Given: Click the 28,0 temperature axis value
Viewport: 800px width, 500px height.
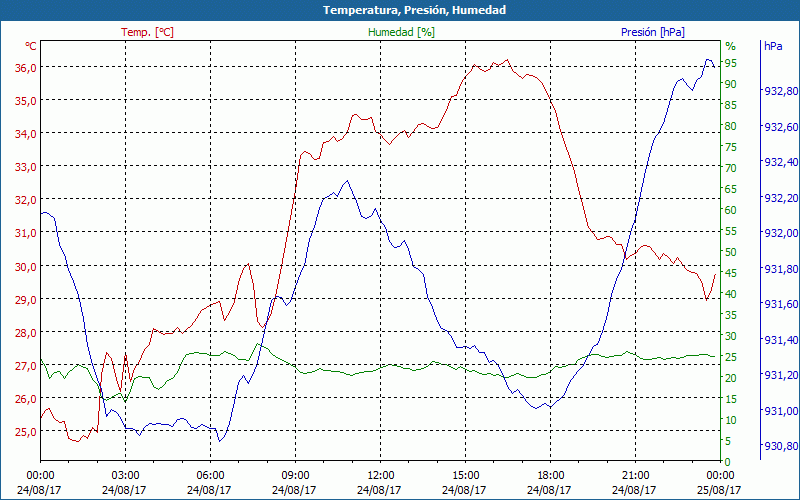Looking at the screenshot, I should pos(26,333).
